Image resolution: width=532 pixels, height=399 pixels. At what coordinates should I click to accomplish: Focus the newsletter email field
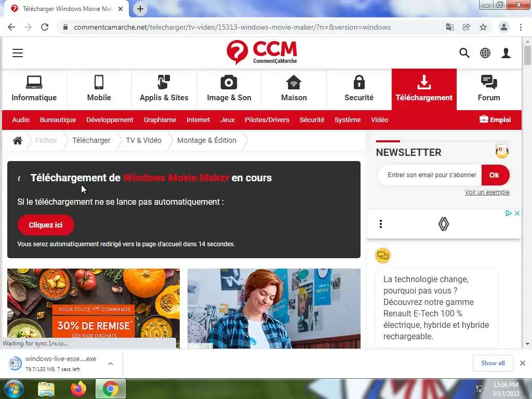click(430, 175)
